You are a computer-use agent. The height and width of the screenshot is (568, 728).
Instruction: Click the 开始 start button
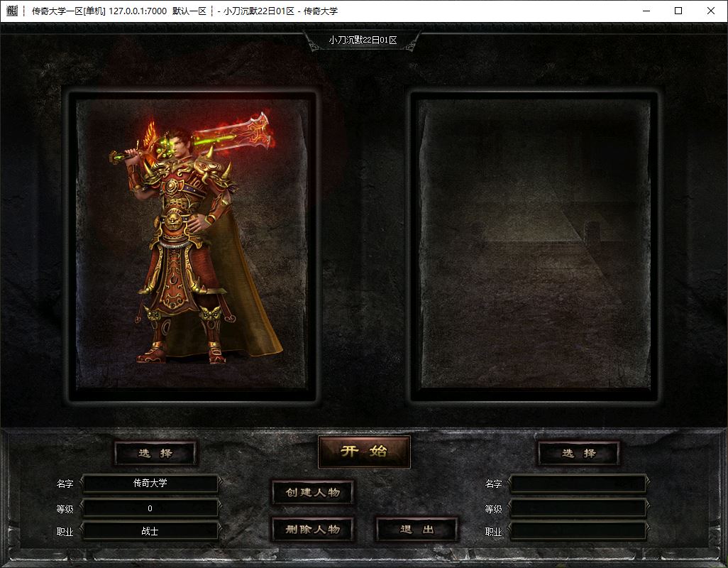coord(364,452)
